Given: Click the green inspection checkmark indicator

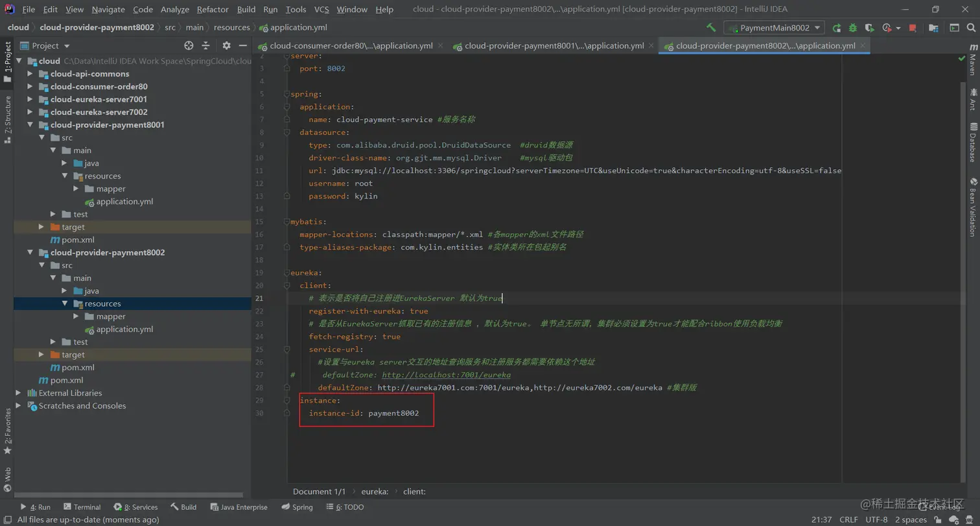Looking at the screenshot, I should click(961, 58).
